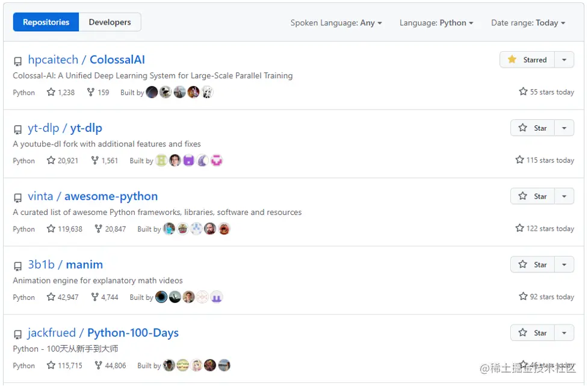Open the vinta / awesome-python repository link
Viewport: 588px width, 386px height.
pyautogui.click(x=93, y=196)
